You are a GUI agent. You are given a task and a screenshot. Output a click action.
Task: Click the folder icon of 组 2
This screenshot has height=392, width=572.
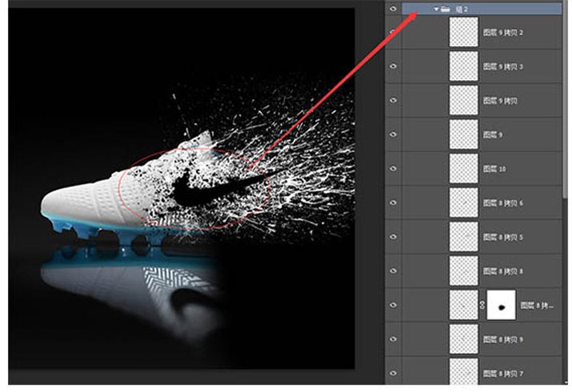coord(445,9)
